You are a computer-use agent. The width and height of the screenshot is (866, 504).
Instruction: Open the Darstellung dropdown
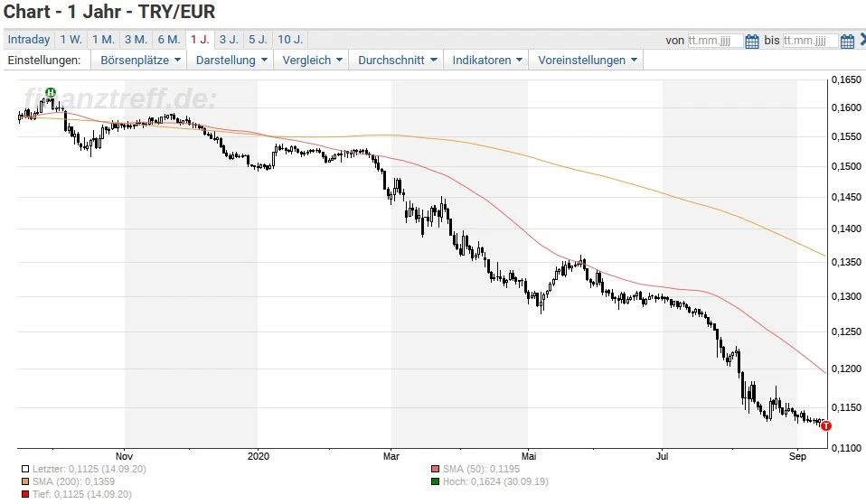231,61
